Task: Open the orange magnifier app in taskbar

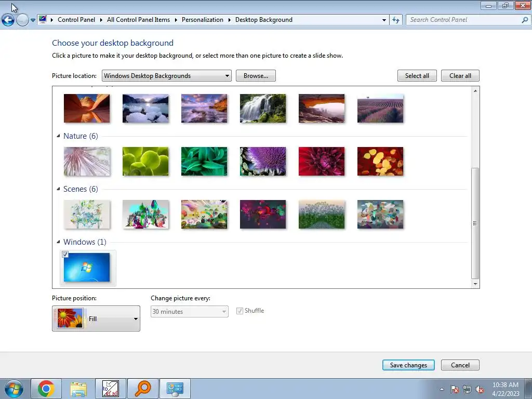Action: (143, 389)
